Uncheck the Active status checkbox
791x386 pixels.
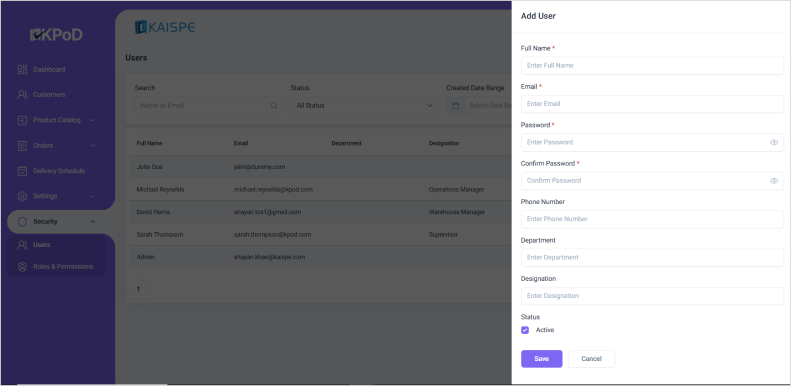525,330
